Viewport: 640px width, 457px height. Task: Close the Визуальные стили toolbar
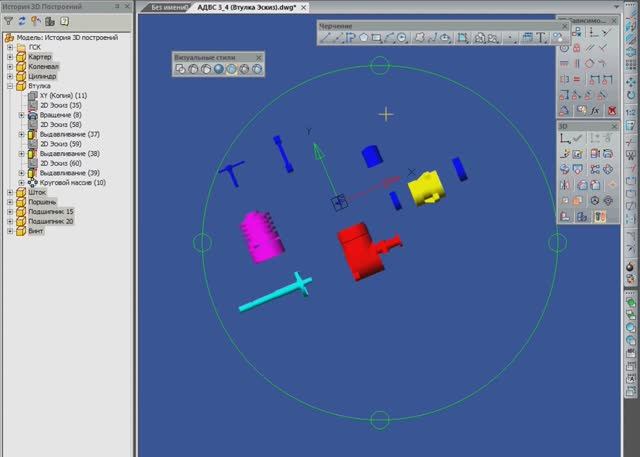(x=259, y=58)
